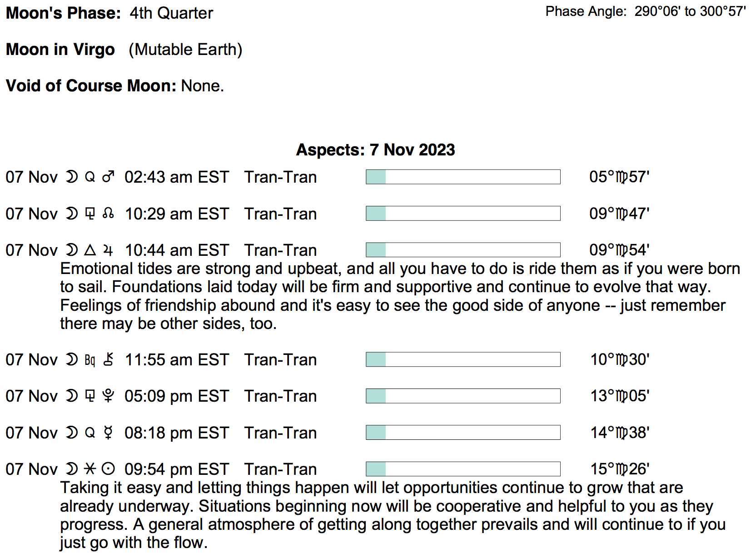Screen dimensions: 756x558
Task: Click the progress bar for Moon-Mars aspect
Action: (463, 177)
